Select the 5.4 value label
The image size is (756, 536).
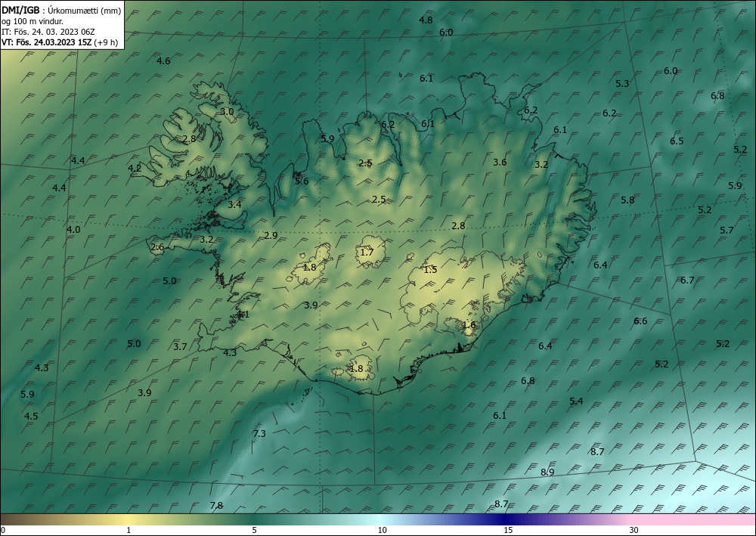(576, 401)
